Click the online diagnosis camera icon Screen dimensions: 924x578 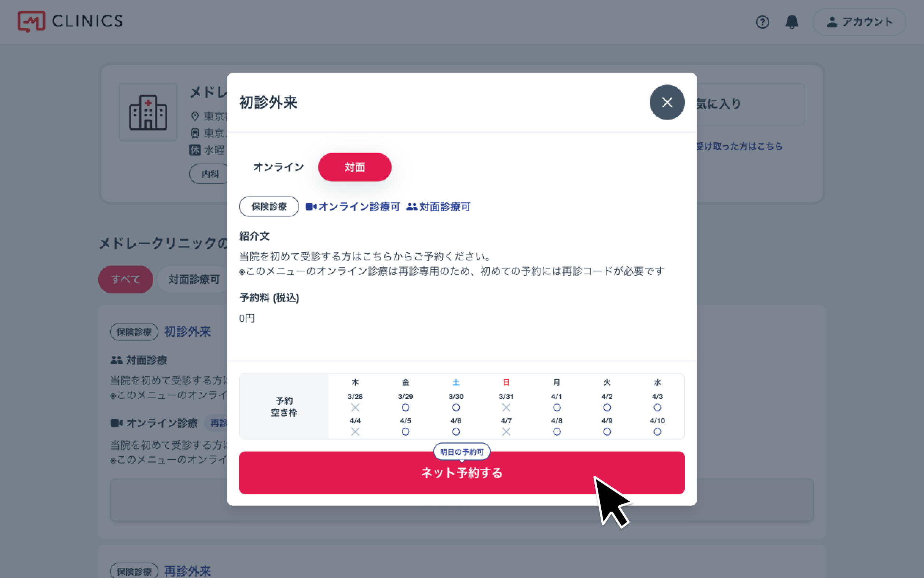(x=309, y=206)
